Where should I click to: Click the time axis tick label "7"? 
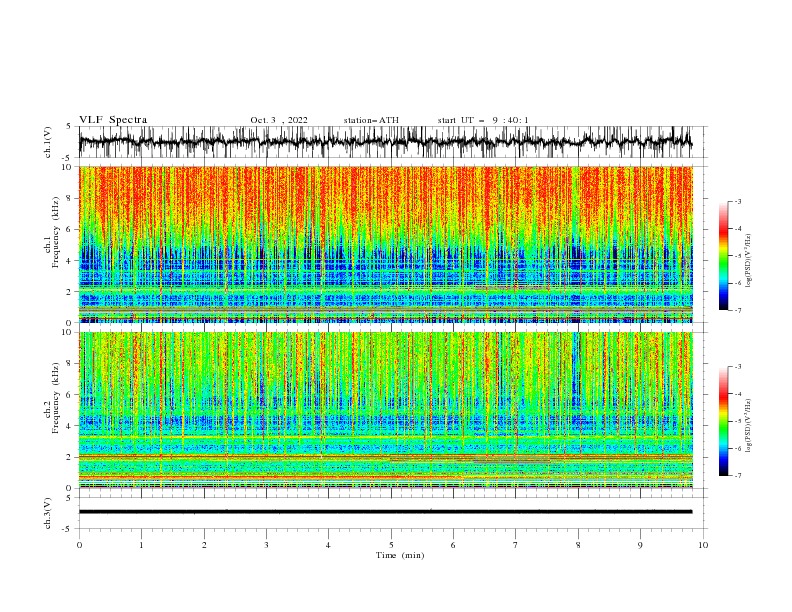point(516,545)
